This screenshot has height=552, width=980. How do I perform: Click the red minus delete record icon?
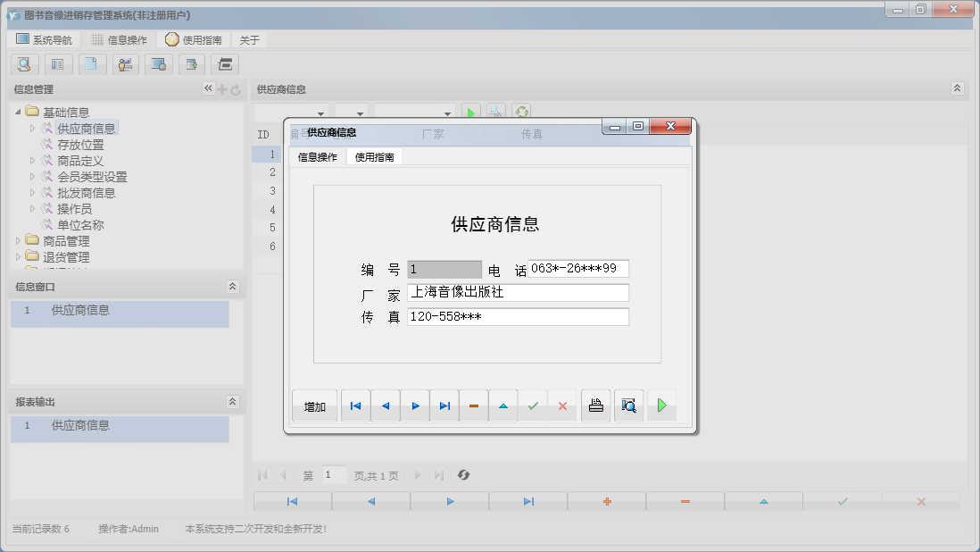tap(473, 406)
